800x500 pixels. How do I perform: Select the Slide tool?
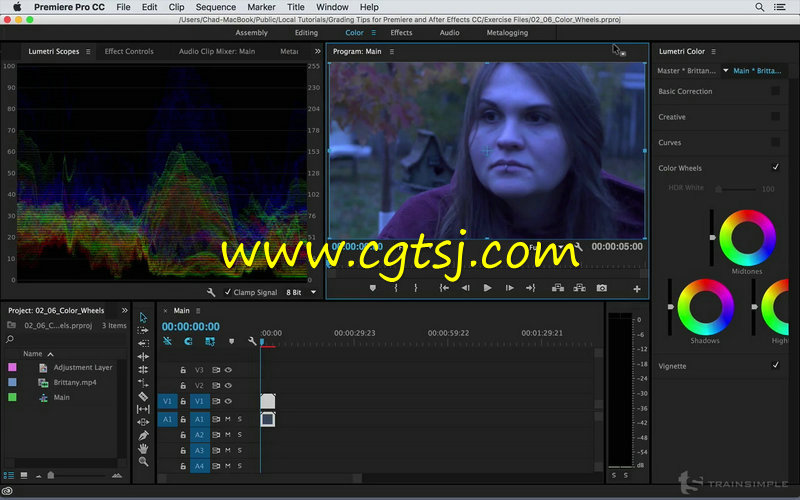tap(143, 422)
